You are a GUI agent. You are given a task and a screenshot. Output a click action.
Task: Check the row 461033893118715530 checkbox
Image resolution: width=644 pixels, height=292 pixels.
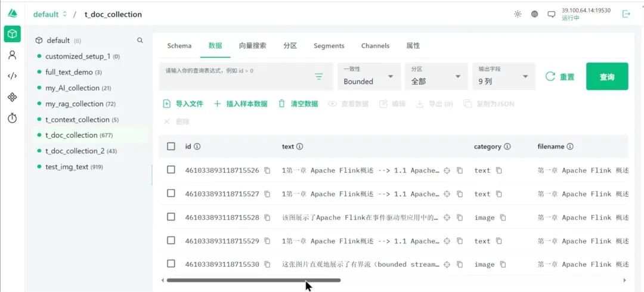[x=171, y=263]
